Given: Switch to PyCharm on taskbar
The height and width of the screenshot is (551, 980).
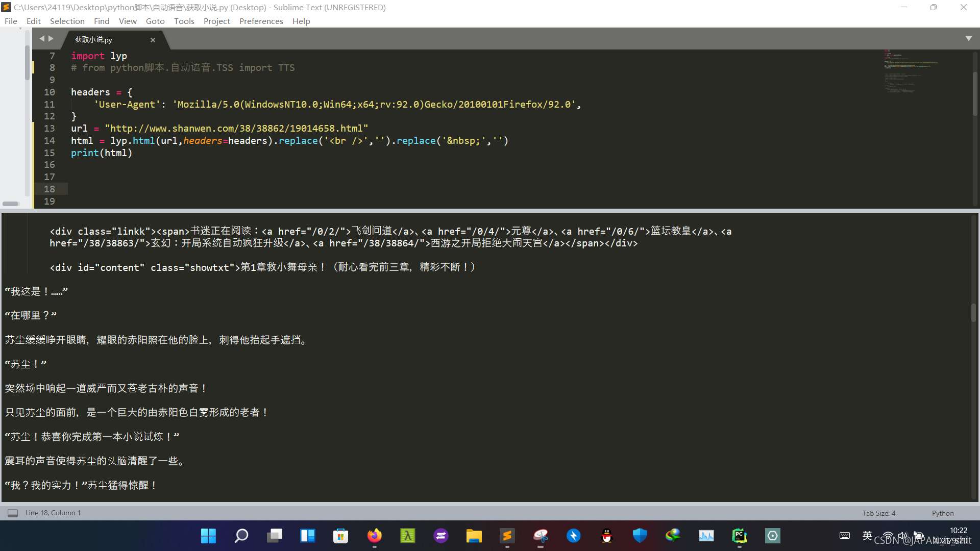Looking at the screenshot, I should pyautogui.click(x=740, y=536).
